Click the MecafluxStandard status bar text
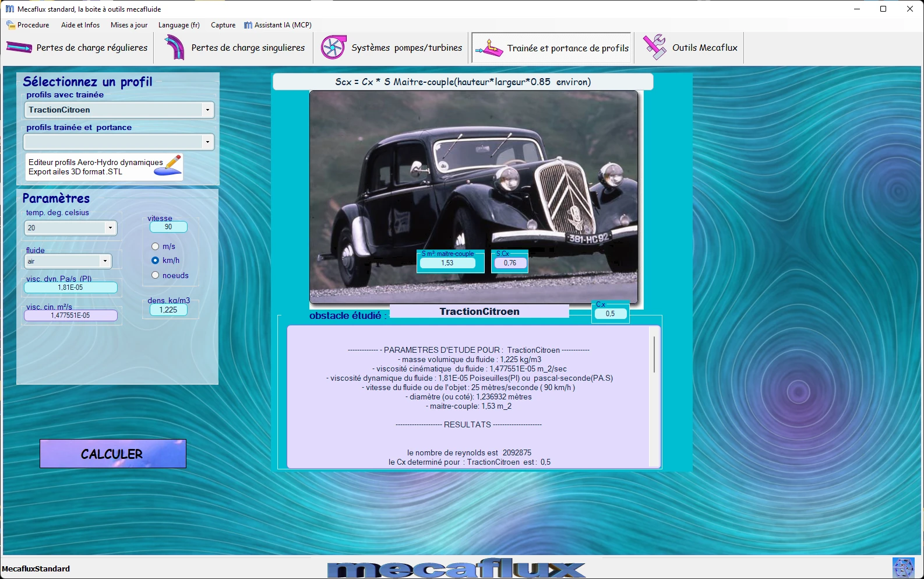 36,569
